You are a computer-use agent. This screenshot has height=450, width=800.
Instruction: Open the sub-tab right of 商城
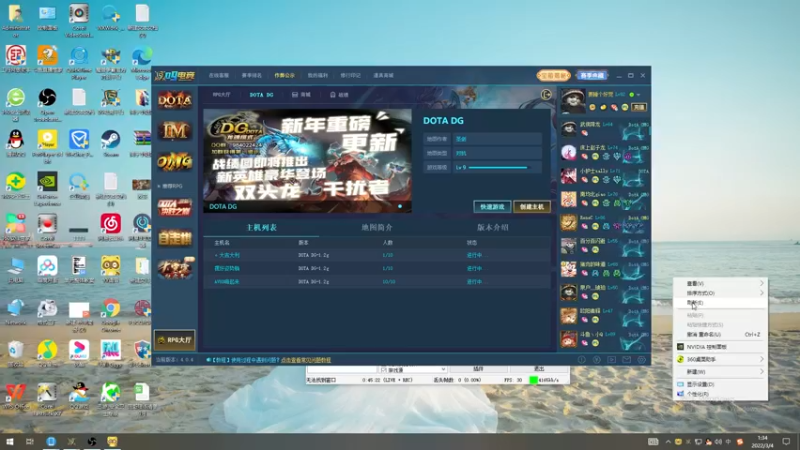(339, 95)
